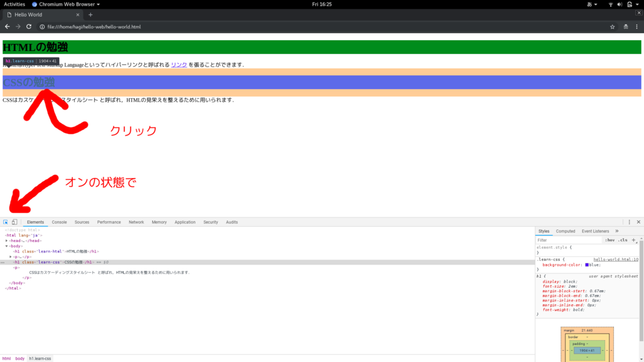Toggle the inspect element picker icon
The height and width of the screenshot is (362, 644).
6,222
